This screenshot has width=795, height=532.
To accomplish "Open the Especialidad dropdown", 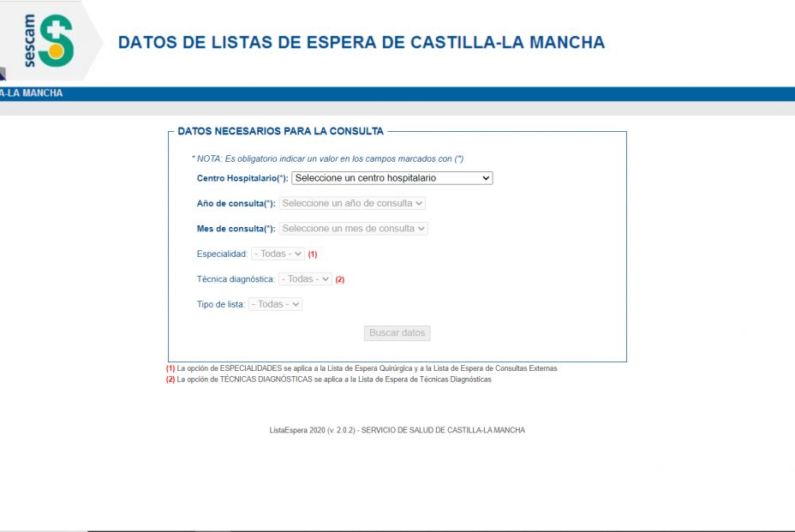I will point(277,254).
